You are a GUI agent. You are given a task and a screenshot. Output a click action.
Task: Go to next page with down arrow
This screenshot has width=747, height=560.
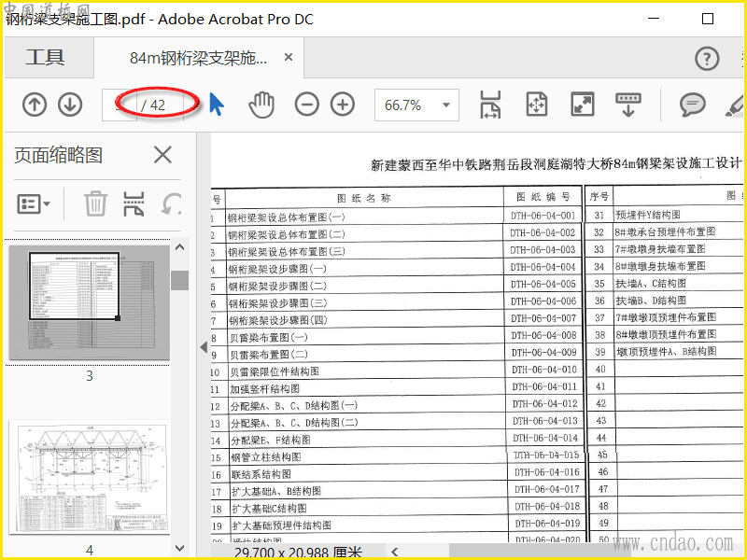[x=70, y=105]
